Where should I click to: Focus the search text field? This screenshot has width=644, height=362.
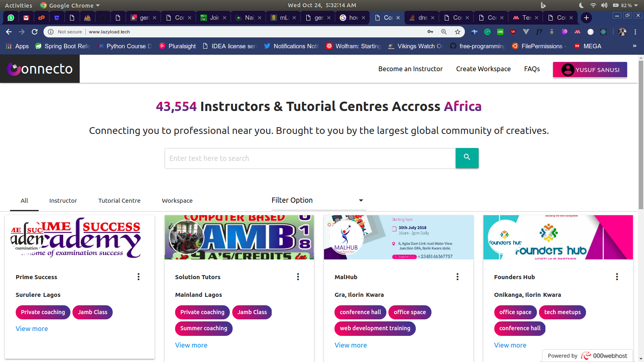pyautogui.click(x=310, y=158)
